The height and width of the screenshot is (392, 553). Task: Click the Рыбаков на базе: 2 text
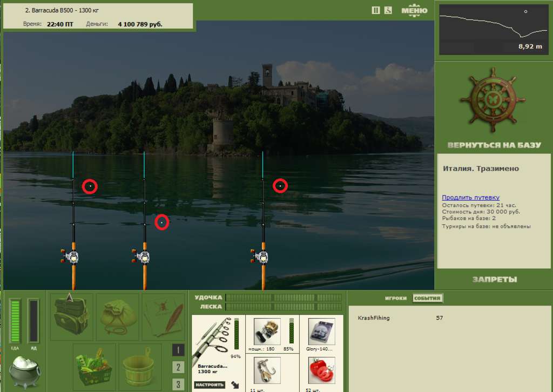(468, 219)
